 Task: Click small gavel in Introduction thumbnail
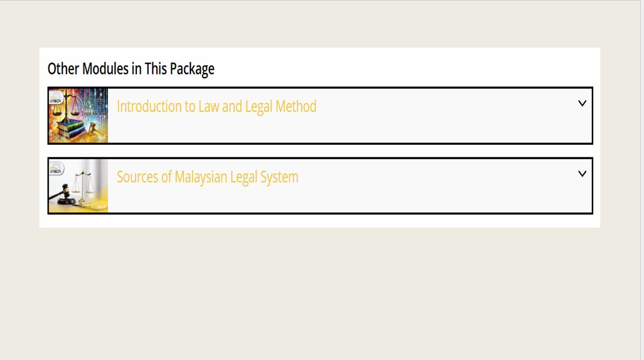92,128
